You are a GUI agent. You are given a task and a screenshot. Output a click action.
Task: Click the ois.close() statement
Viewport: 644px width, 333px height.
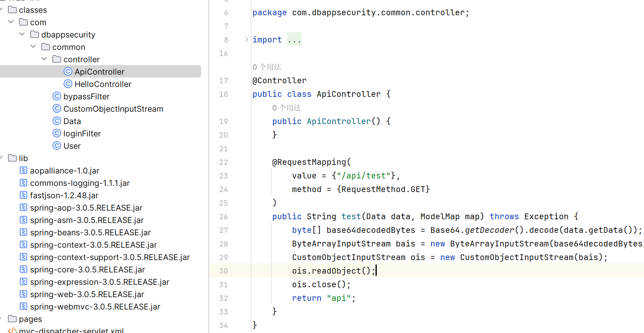[x=322, y=284]
